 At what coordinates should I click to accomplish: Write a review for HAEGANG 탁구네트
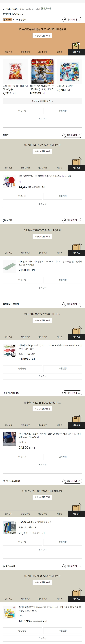coord(42,550)
